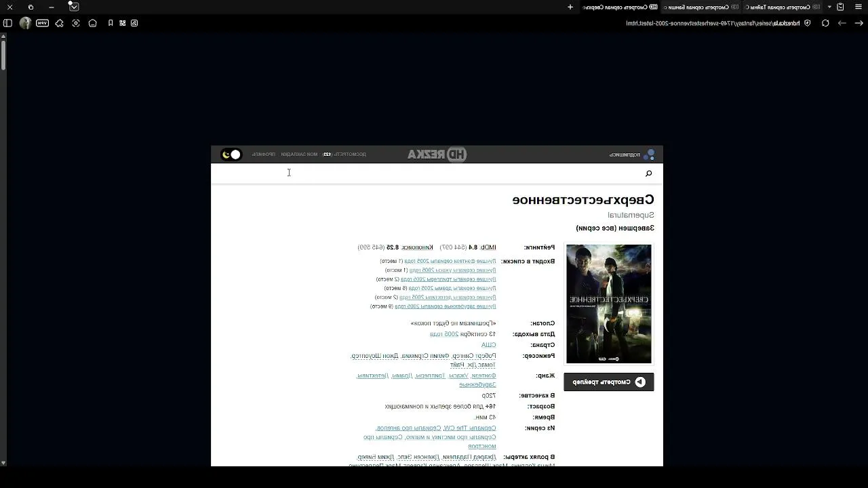This screenshot has width=868, height=488.
Task: Open 'Лучшие сериалы детективы 2005 года' link
Action: pos(448,298)
